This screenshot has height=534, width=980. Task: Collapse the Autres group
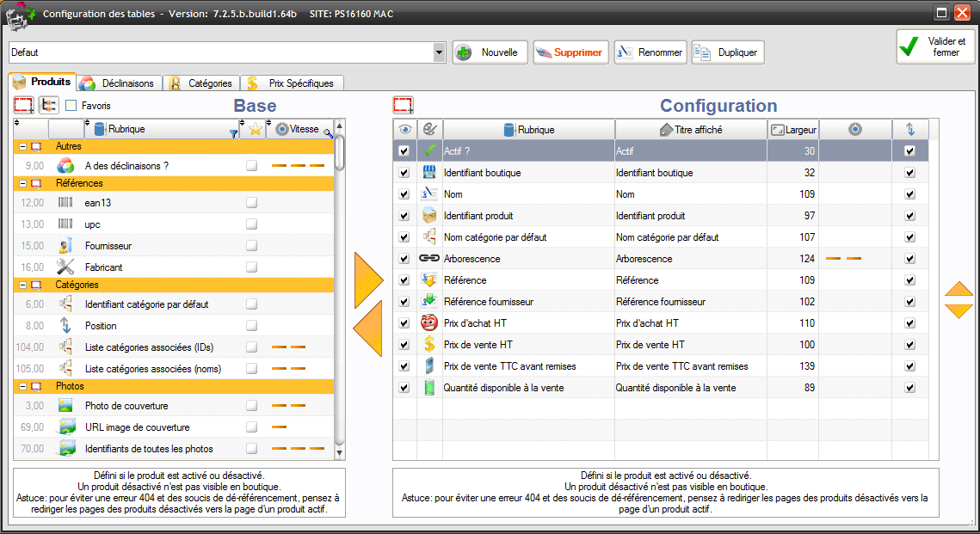click(22, 147)
